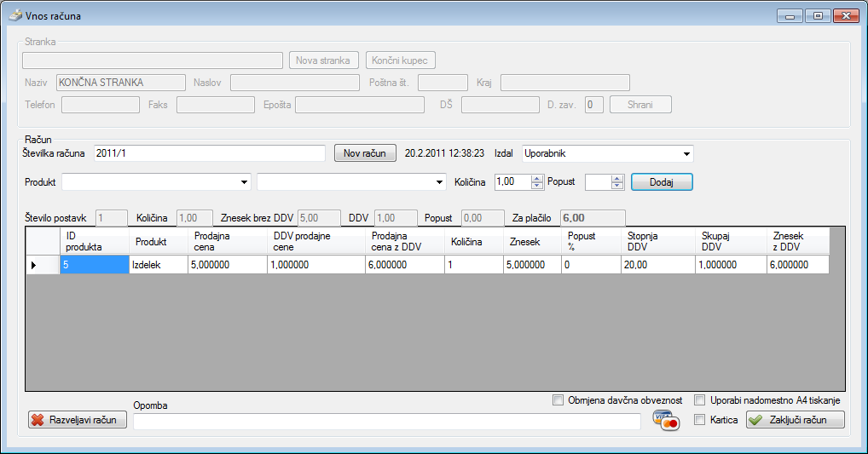868x454 pixels.
Task: Click Zaključi račun to finalize invoice
Action: pos(796,420)
